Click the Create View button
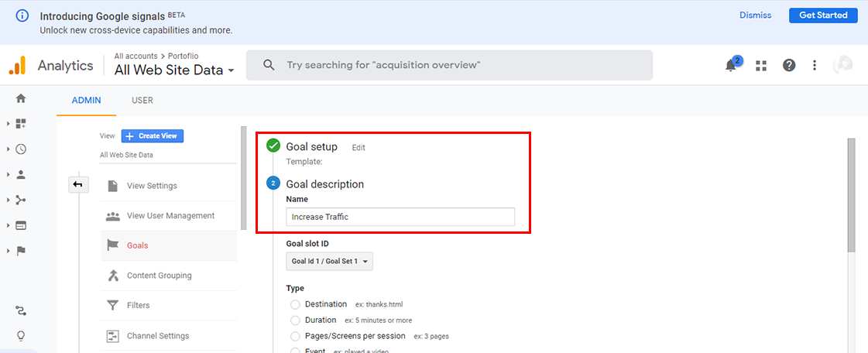The width and height of the screenshot is (868, 353). click(x=153, y=136)
